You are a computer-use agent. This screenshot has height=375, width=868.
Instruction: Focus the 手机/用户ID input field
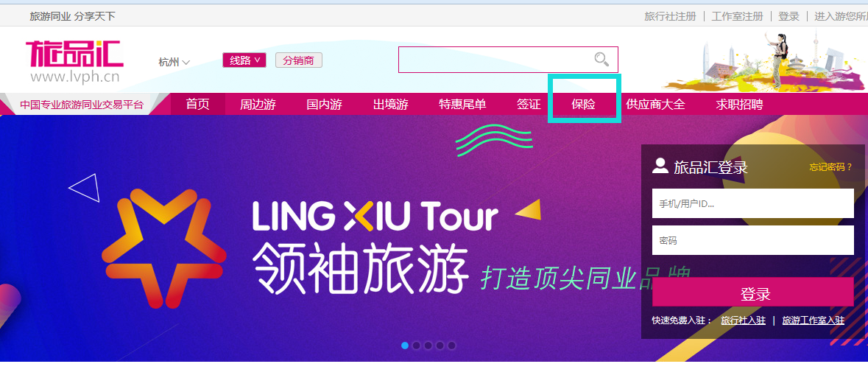[x=753, y=203]
